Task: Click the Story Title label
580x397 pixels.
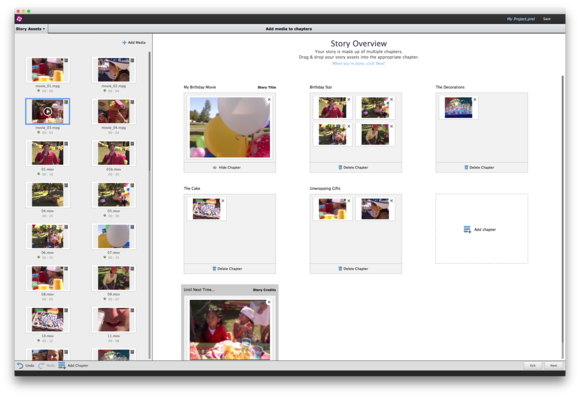Action: click(267, 87)
